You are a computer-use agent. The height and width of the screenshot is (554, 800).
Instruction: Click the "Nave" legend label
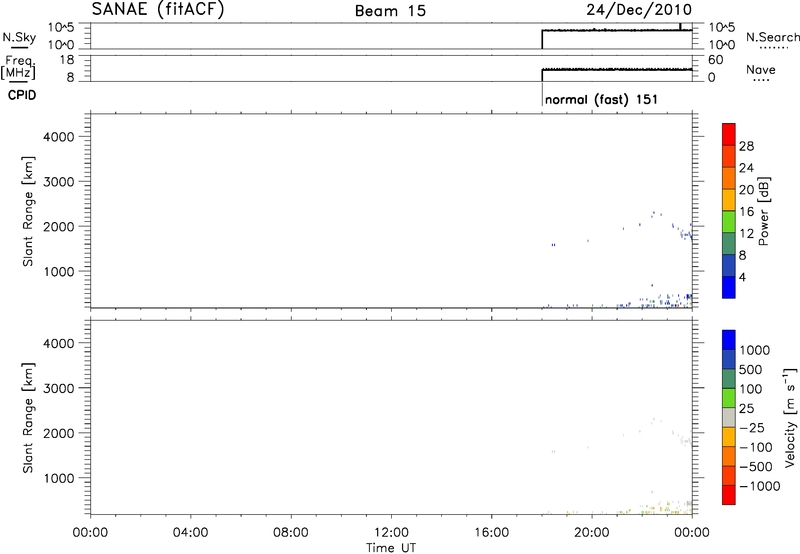pyautogui.click(x=761, y=69)
